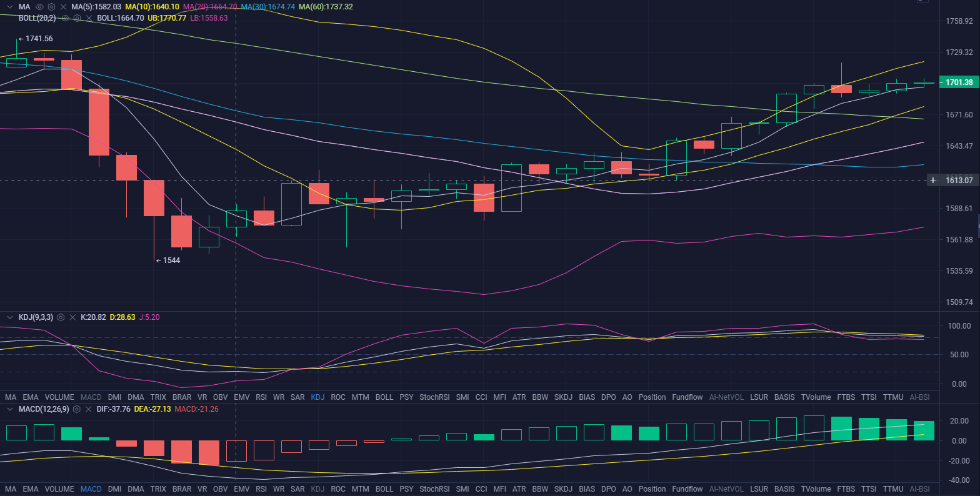The image size is (980, 496).
Task: Select BASIS tab in the bottom MACD panel row
Action: click(784, 489)
